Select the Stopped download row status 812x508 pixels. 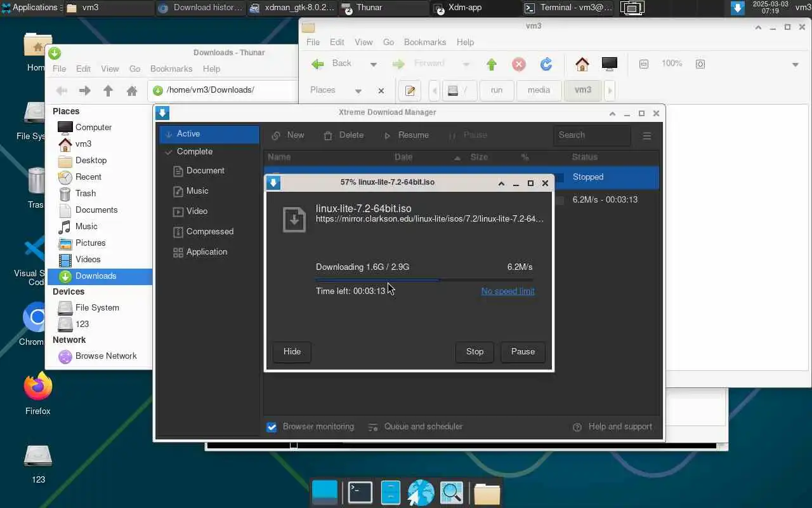[588, 177]
